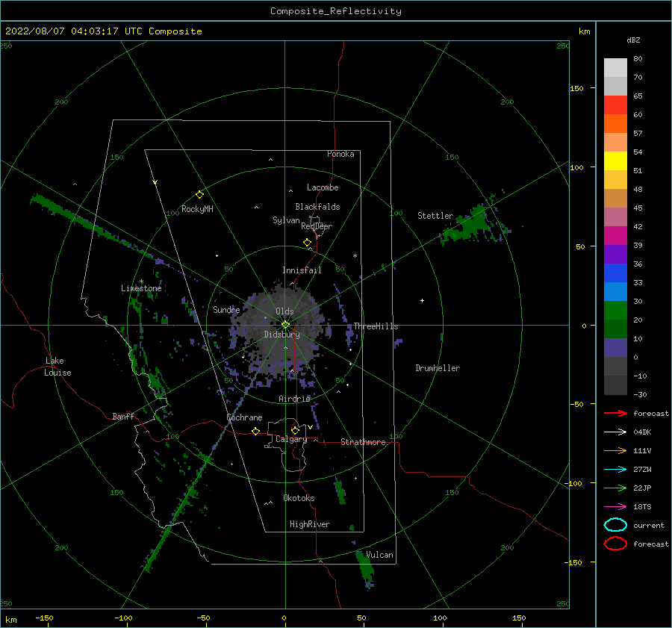The image size is (672, 628).
Task: Click the red forecast arrow in legend
Action: click(x=615, y=413)
